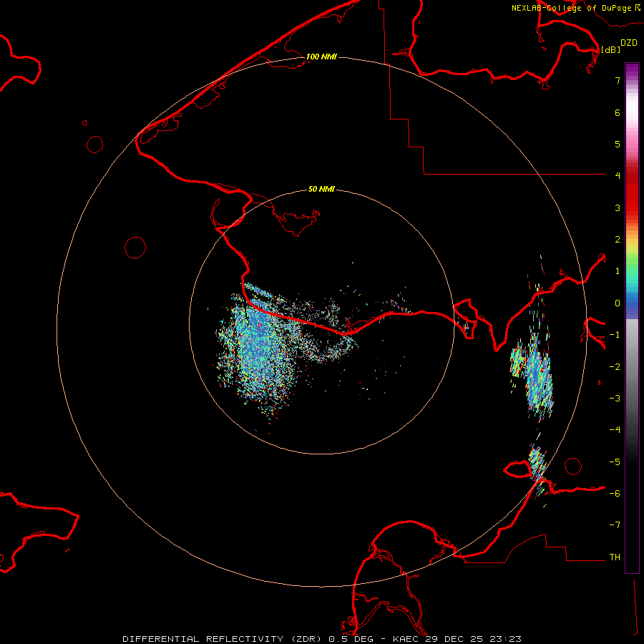This screenshot has width=644, height=644.
Task: Click the legend value "-7"
Action: tap(615, 525)
